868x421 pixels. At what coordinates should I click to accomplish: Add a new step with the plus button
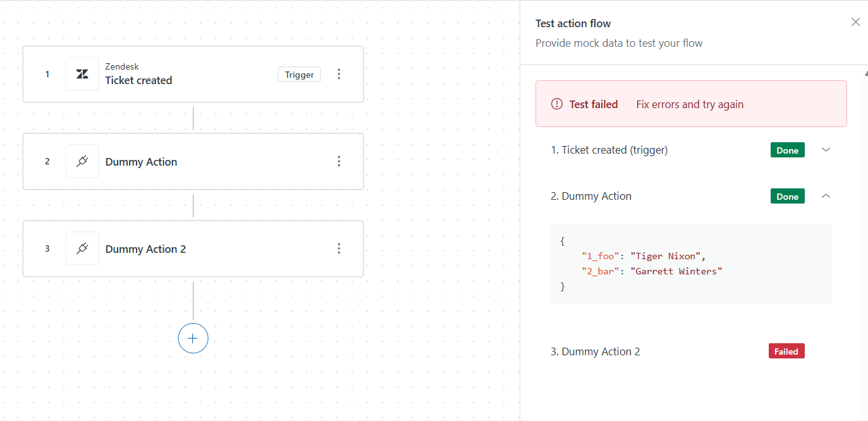click(x=193, y=339)
